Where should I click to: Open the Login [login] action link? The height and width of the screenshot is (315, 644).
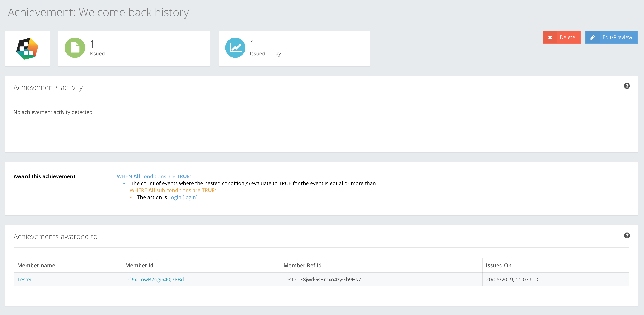183,197
